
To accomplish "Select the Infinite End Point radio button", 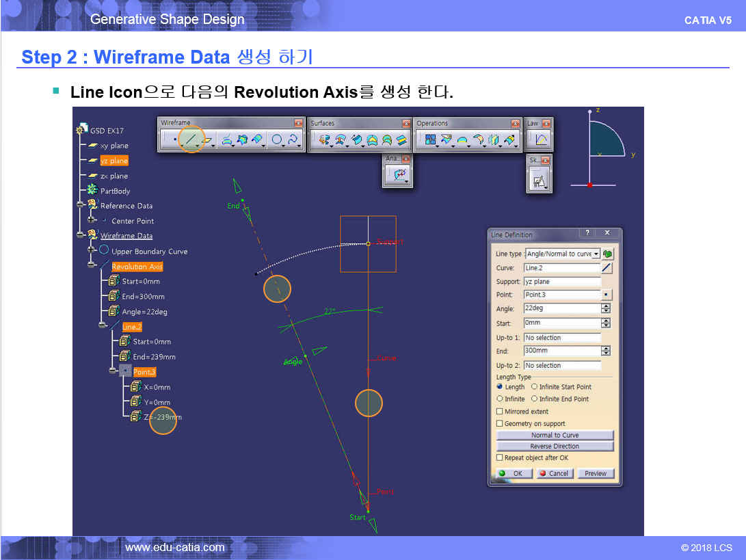I will click(535, 399).
